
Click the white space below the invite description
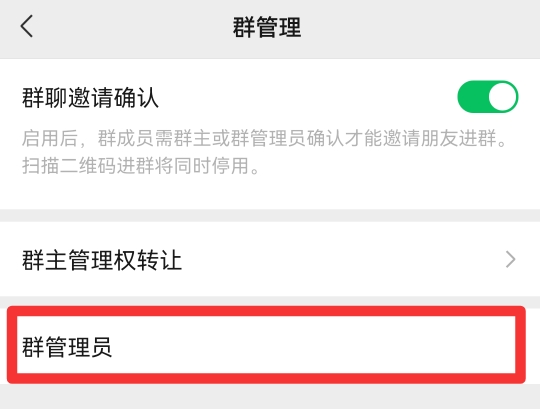pyautogui.click(x=270, y=193)
